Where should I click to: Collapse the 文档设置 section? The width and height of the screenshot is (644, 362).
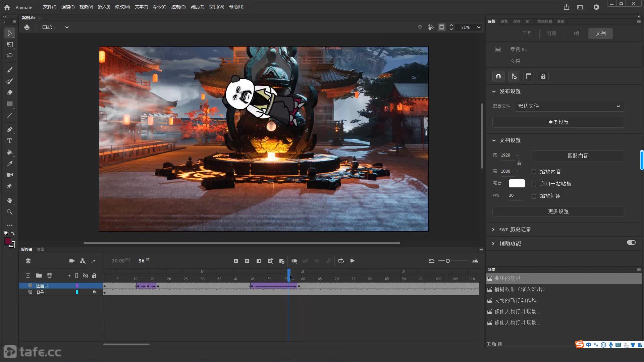coord(494,140)
